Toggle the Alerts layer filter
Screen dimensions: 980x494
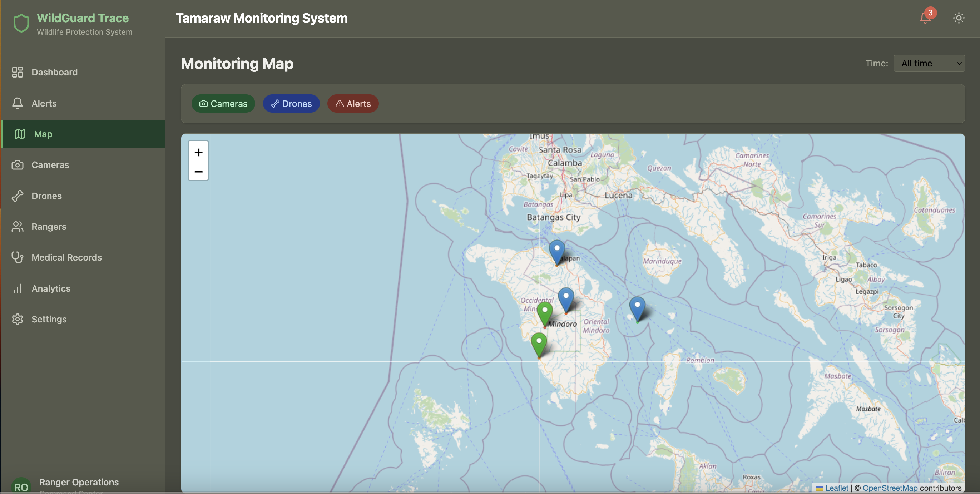tap(353, 104)
